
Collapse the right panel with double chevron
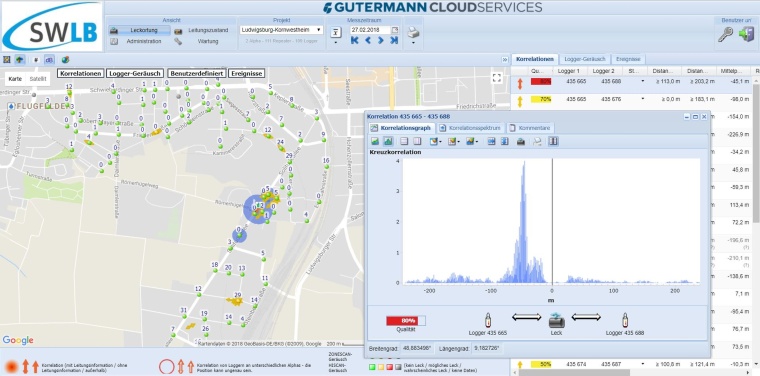click(x=505, y=60)
